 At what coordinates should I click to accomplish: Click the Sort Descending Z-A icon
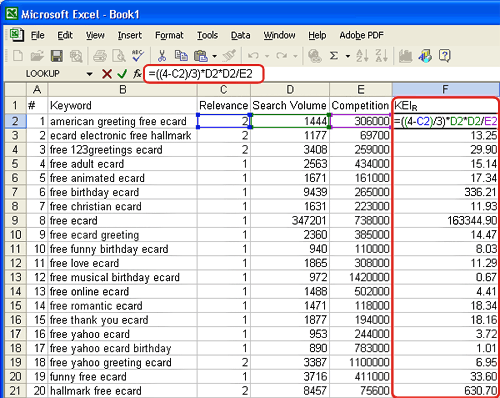coord(381,56)
